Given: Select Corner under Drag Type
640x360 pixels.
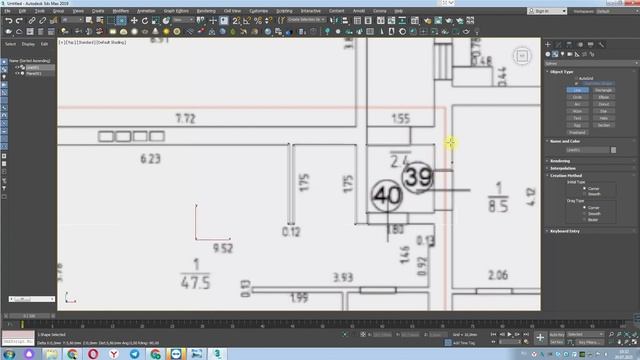Looking at the screenshot, I should click(x=584, y=207).
